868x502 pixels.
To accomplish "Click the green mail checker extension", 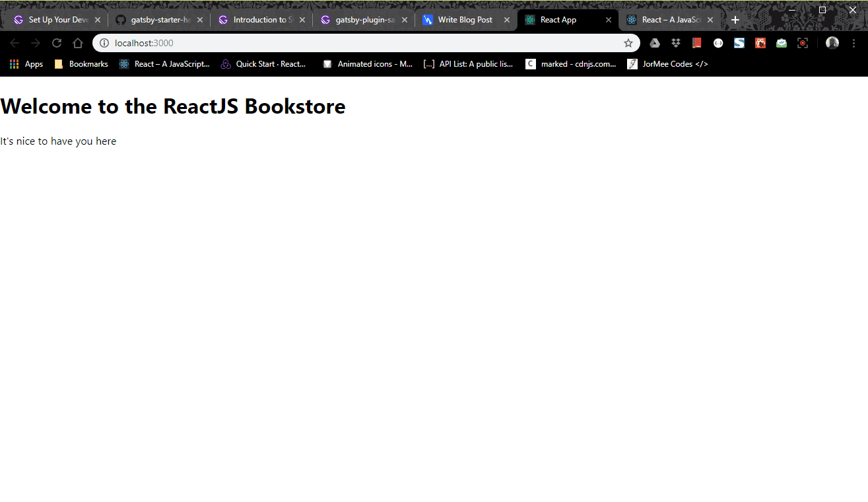I will tap(782, 43).
